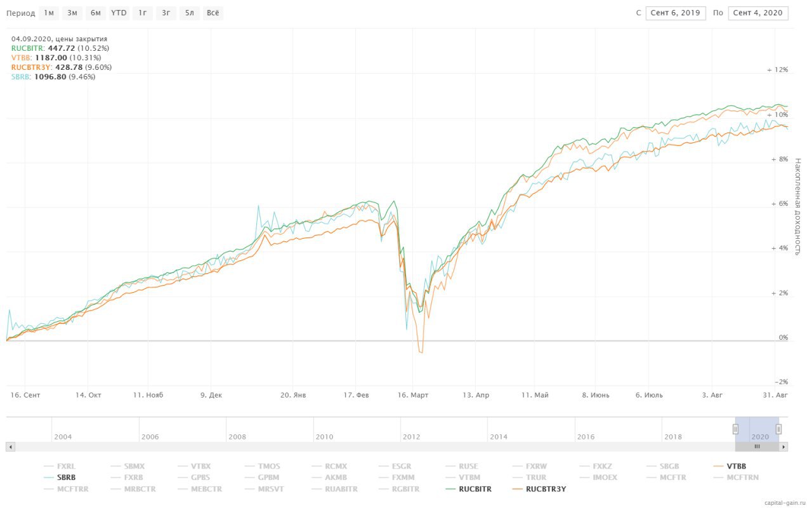812x508 pixels.
Task: Click the end date field Сент 4, 2020
Action: tap(758, 13)
